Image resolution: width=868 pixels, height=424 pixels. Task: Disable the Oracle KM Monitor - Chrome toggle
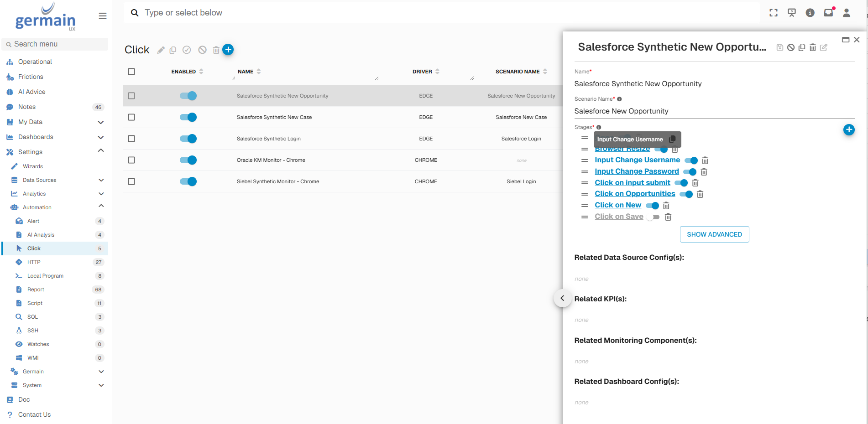coord(188,160)
